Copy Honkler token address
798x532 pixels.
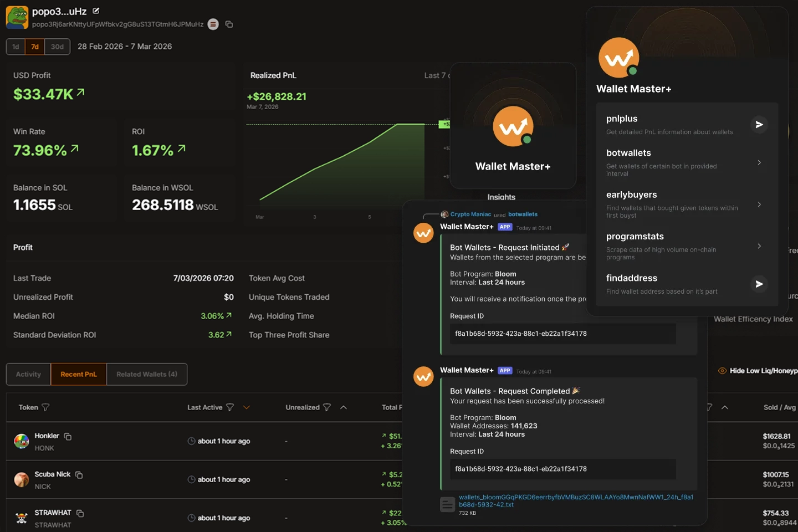[68, 436]
